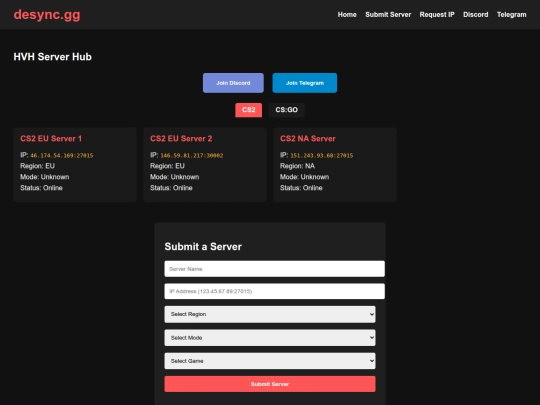The height and width of the screenshot is (405, 540).
Task: Click the Join Discord button
Action: pyautogui.click(x=233, y=83)
